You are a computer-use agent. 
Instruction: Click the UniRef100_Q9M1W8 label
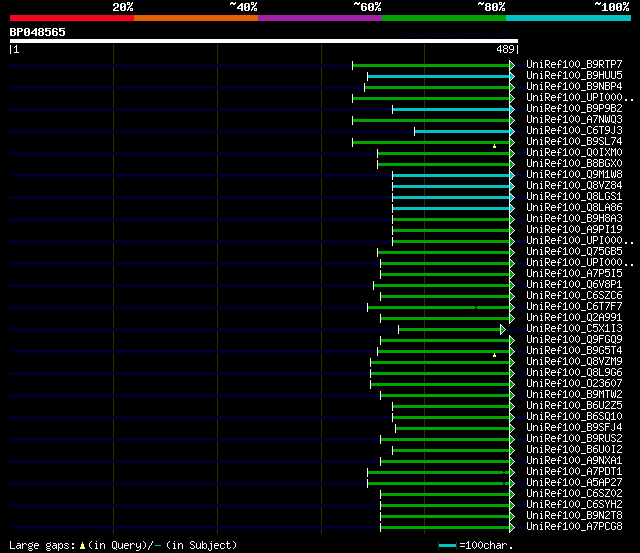[x=574, y=175]
